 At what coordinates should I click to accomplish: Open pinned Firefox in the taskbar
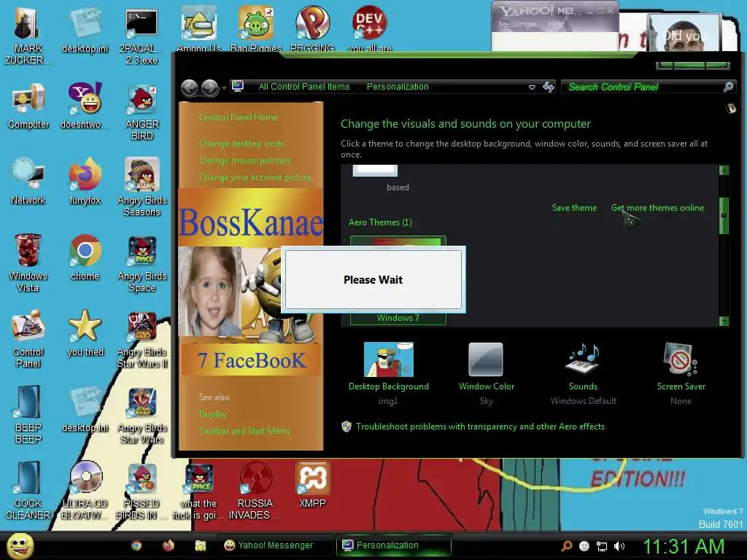pos(169,545)
